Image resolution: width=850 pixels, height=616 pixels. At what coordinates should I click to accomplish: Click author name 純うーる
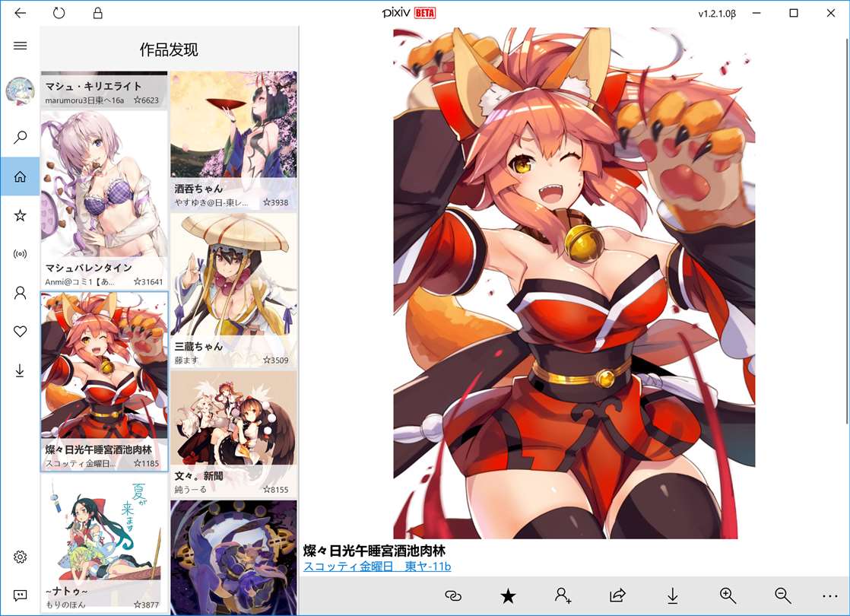click(x=190, y=489)
